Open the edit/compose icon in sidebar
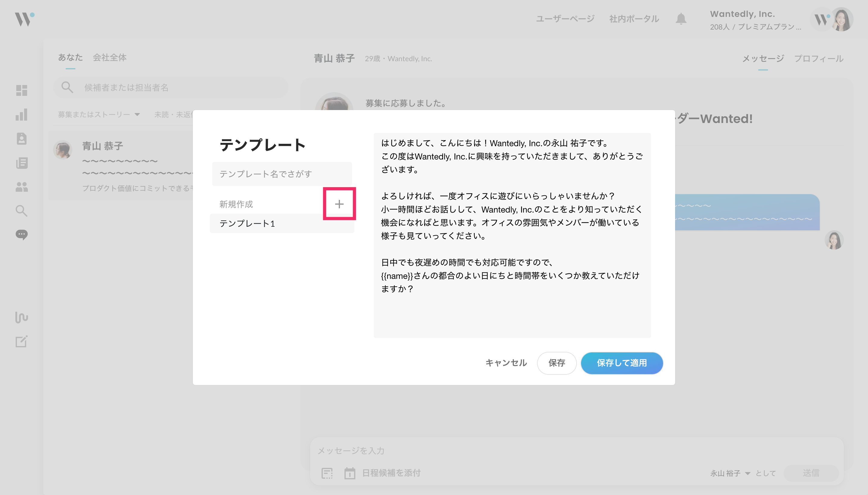 21,341
